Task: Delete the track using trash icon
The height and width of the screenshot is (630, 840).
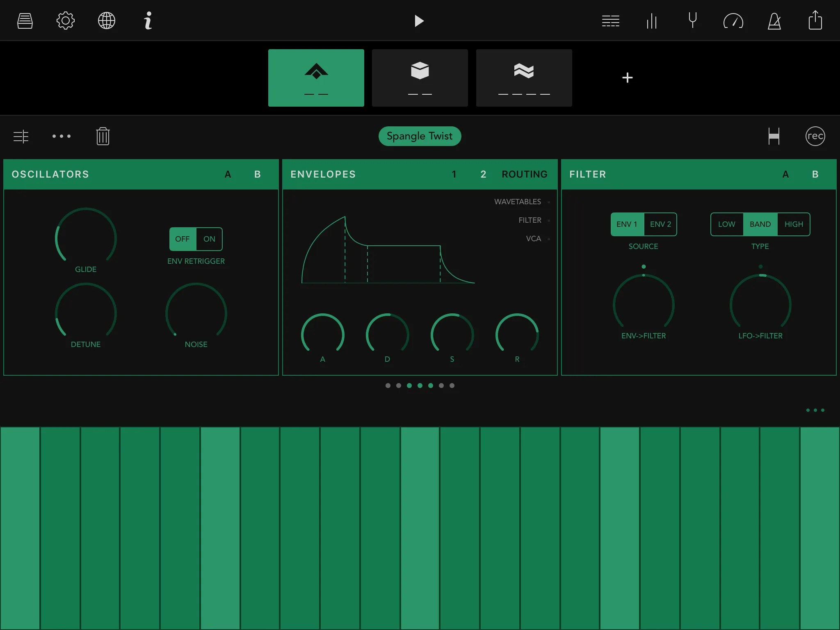Action: [x=103, y=136]
